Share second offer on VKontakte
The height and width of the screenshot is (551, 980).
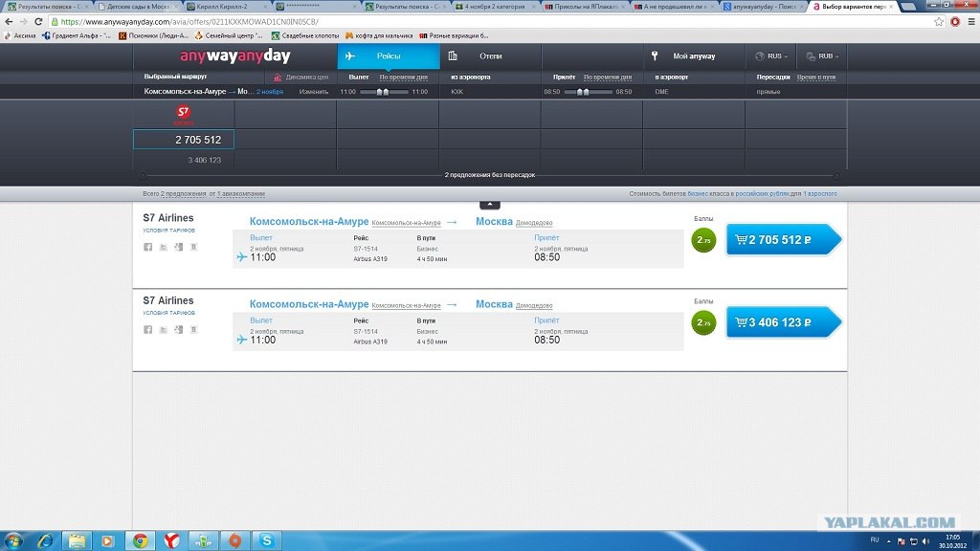[x=193, y=329]
